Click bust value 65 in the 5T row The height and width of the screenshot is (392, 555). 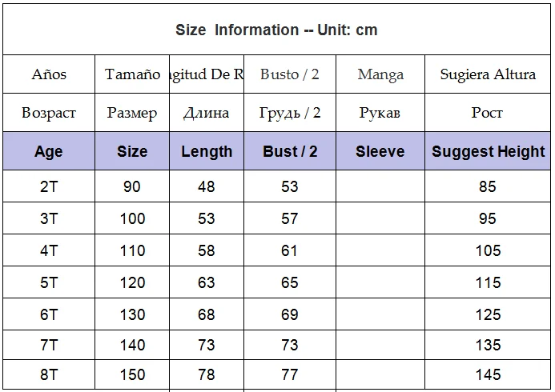click(290, 282)
